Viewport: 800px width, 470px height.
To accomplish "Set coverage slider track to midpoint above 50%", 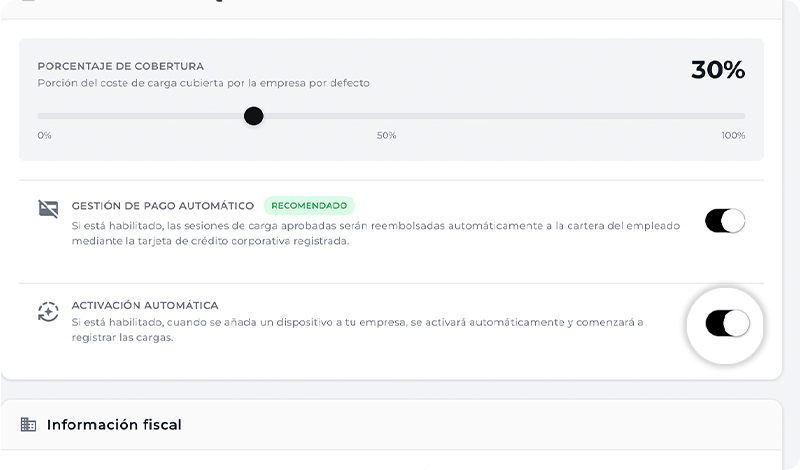I will coord(387,116).
